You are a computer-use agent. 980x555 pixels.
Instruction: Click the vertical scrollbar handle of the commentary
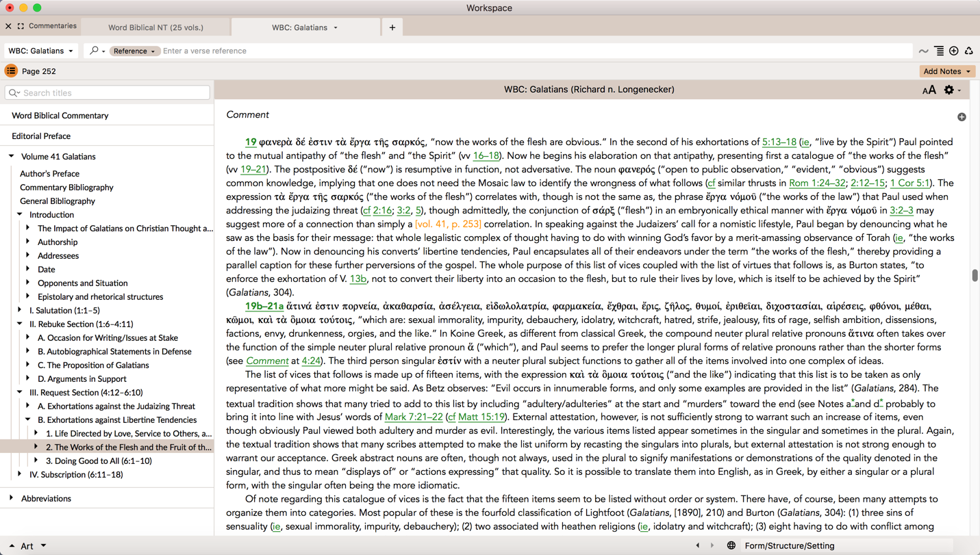tap(975, 275)
